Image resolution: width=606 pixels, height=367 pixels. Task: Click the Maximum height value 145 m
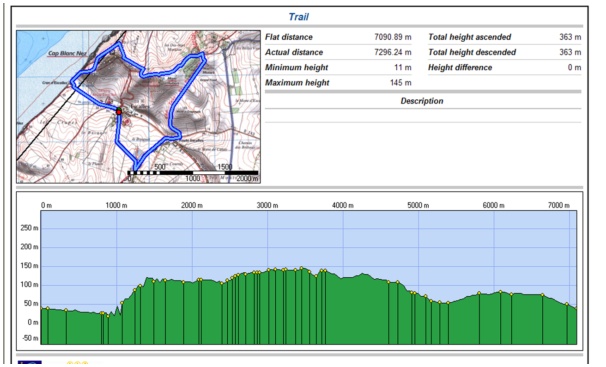click(x=401, y=83)
